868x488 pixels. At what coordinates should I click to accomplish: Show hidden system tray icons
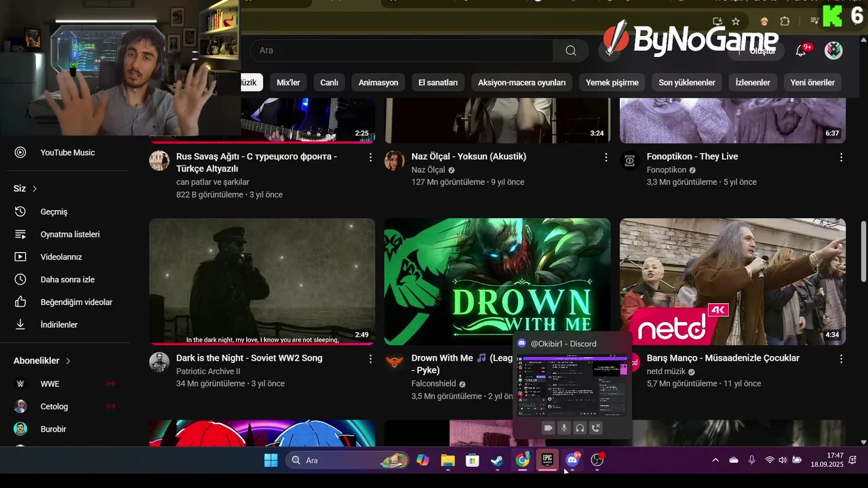[715, 460]
